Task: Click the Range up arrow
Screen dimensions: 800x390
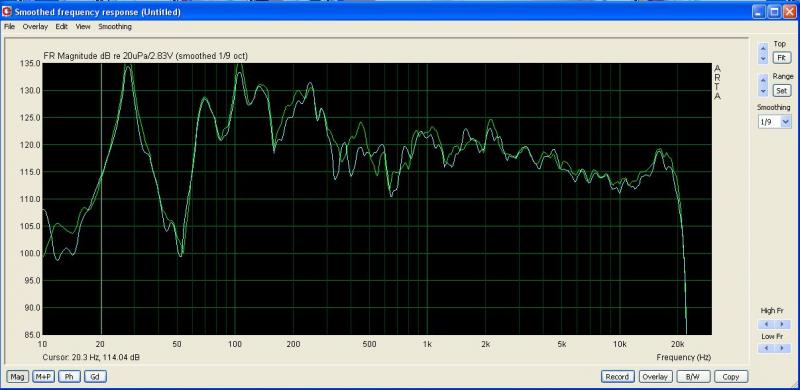Action: [763, 81]
